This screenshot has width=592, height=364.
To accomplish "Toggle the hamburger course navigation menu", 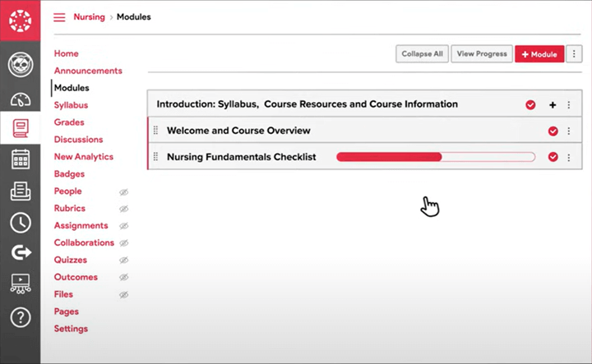I will tap(59, 17).
